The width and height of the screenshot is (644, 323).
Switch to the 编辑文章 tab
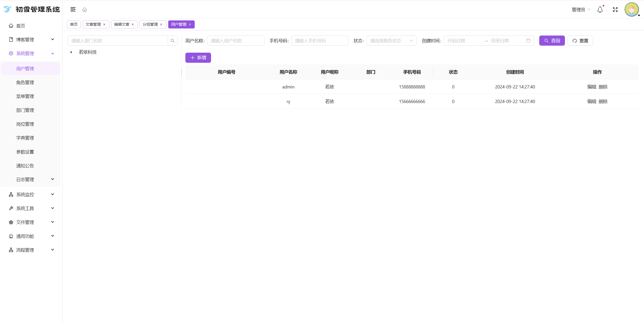coord(122,24)
